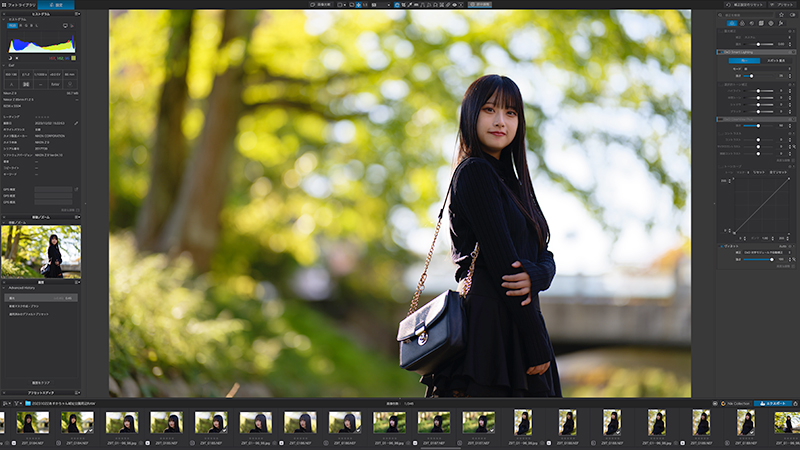This screenshot has height=450, width=800.
Task: Click 全てリセット in the tone curve panel
Action: point(778,172)
